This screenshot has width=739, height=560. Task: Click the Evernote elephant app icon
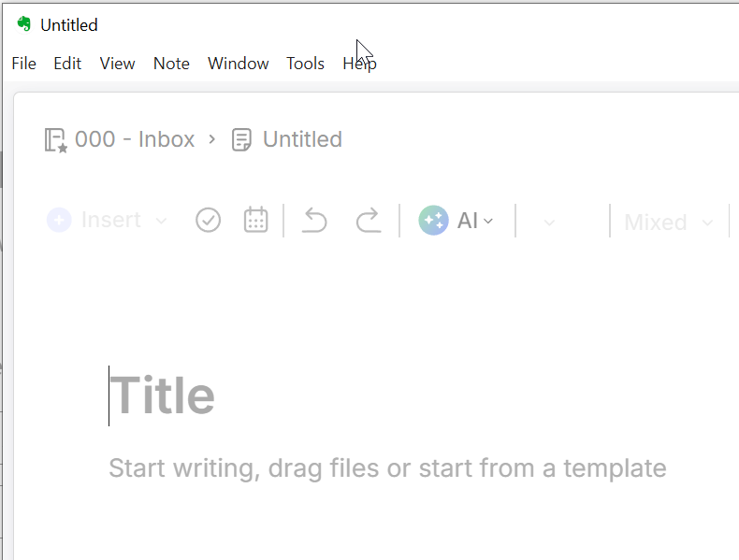[x=23, y=24]
